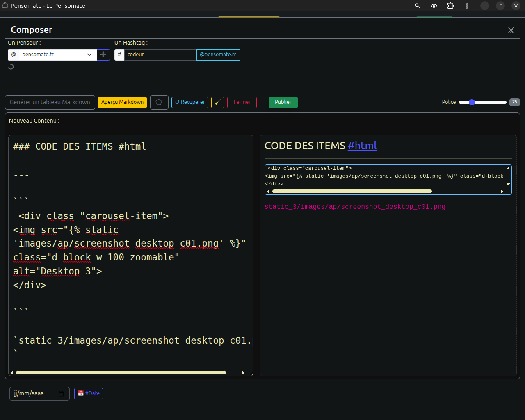This screenshot has height=420, width=525.
Task: Click the Pensomate app icon beside the window title
Action: tap(5, 6)
